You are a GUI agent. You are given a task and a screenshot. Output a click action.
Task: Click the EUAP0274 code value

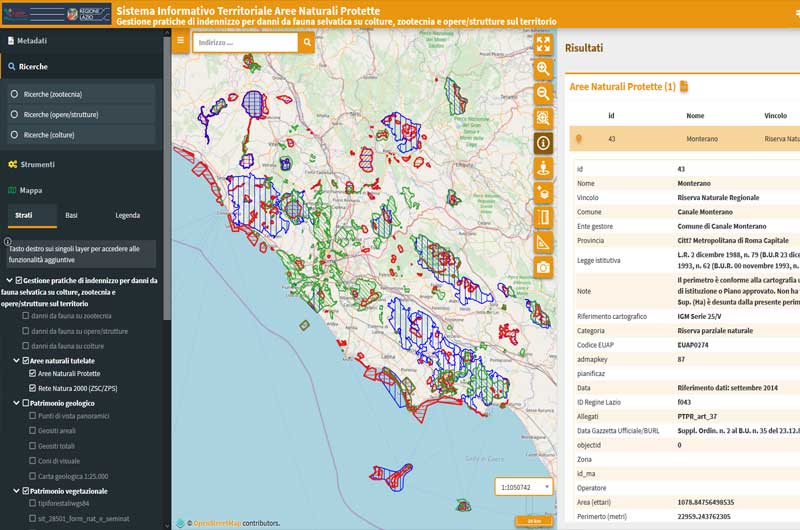pos(692,345)
